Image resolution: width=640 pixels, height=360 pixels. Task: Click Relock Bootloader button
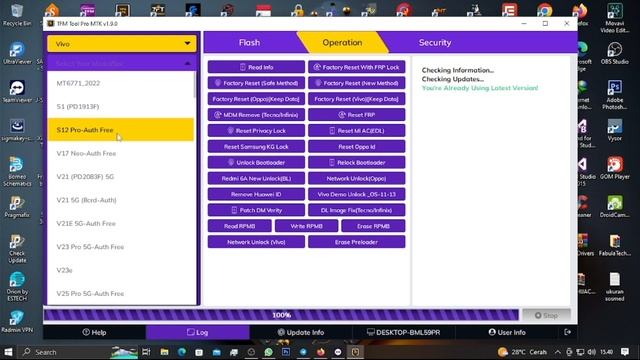pyautogui.click(x=357, y=162)
